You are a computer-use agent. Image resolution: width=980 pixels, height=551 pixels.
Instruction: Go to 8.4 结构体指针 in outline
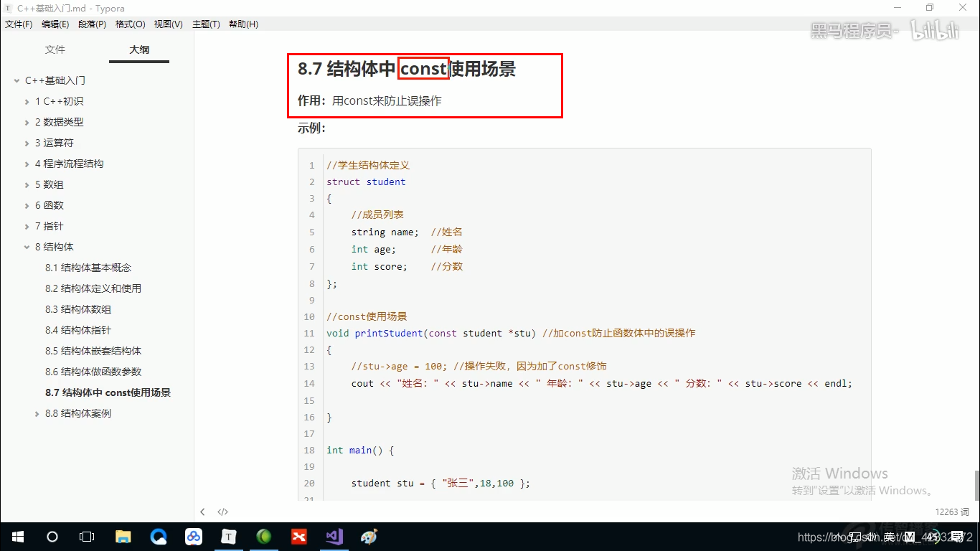pyautogui.click(x=78, y=330)
